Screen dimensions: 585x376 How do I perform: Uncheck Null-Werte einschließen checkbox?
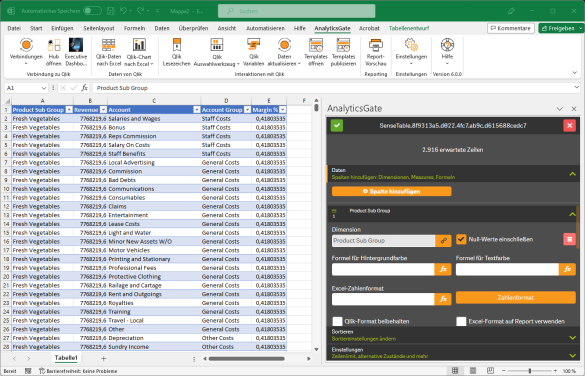[461, 239]
